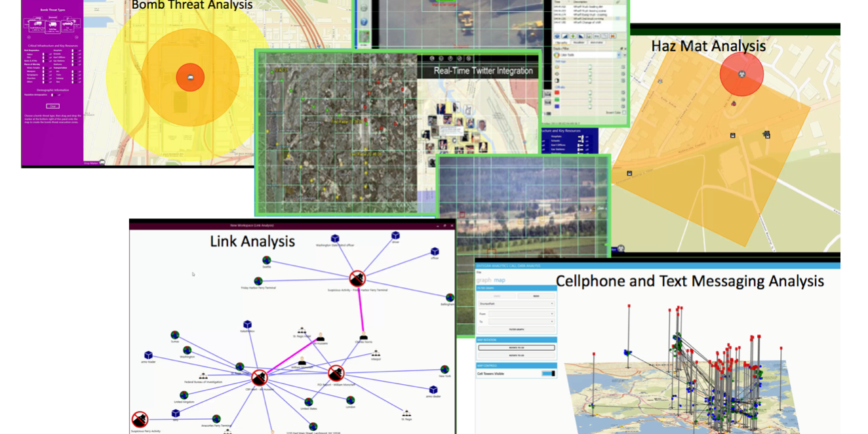Select the SUV/Van bomb threat type icon
This screenshot has width=868, height=434.
52,26
